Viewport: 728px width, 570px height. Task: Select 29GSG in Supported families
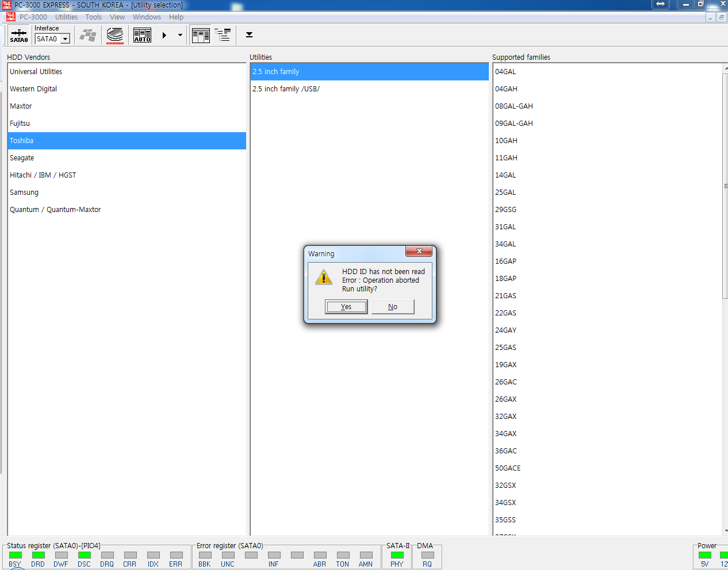(607, 210)
